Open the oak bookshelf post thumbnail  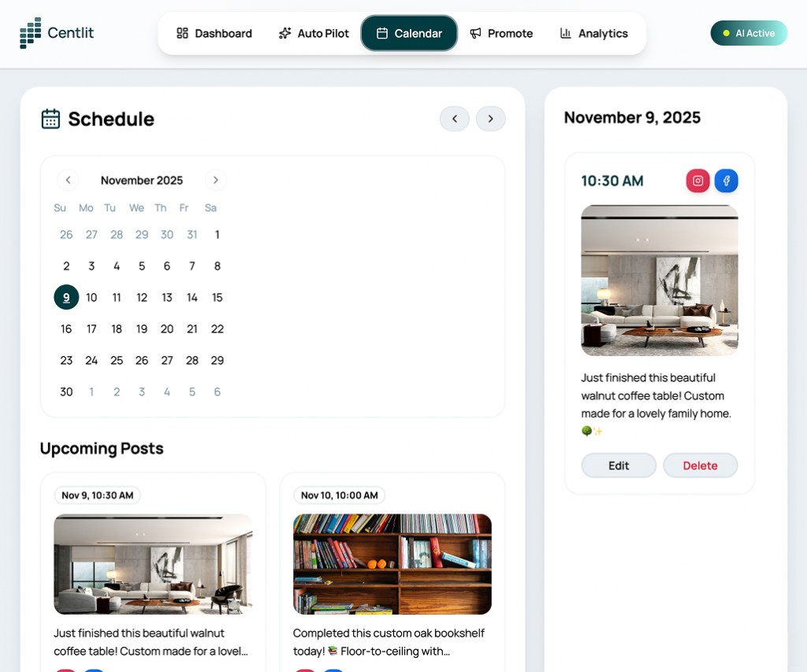[x=392, y=564]
